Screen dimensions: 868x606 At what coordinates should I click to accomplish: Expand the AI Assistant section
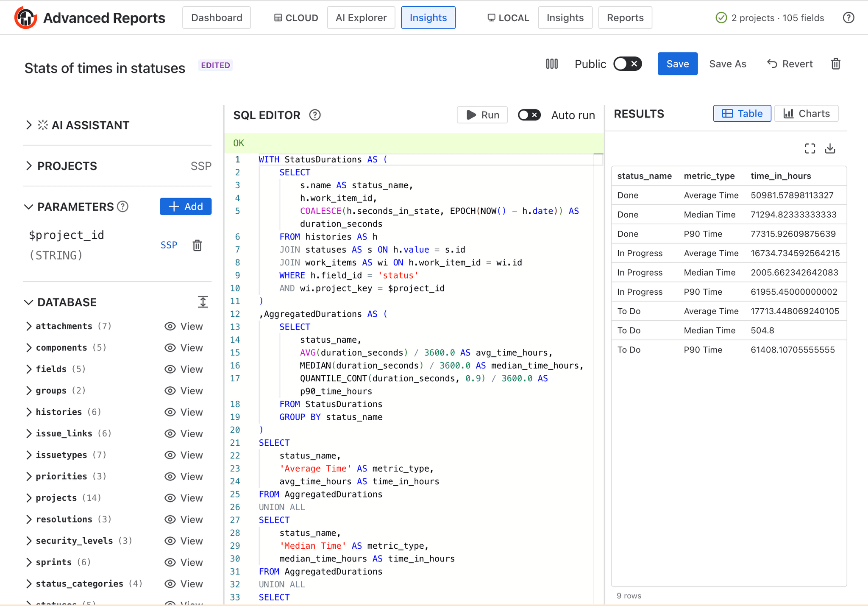28,125
